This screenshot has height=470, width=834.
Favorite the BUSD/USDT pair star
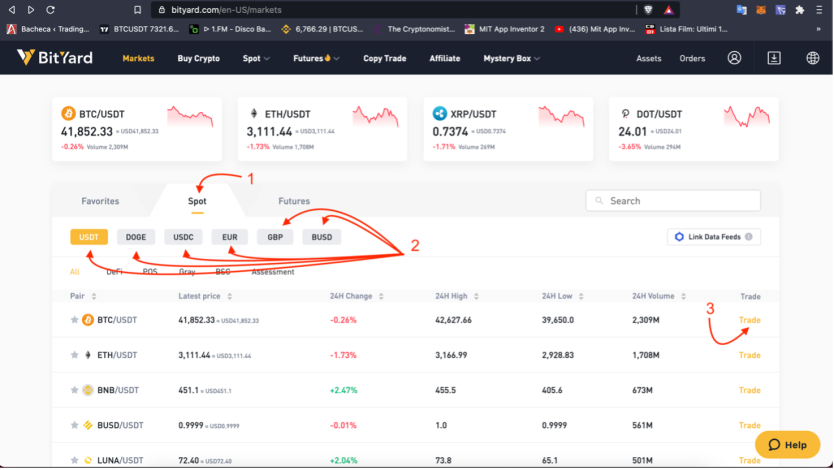click(x=74, y=425)
